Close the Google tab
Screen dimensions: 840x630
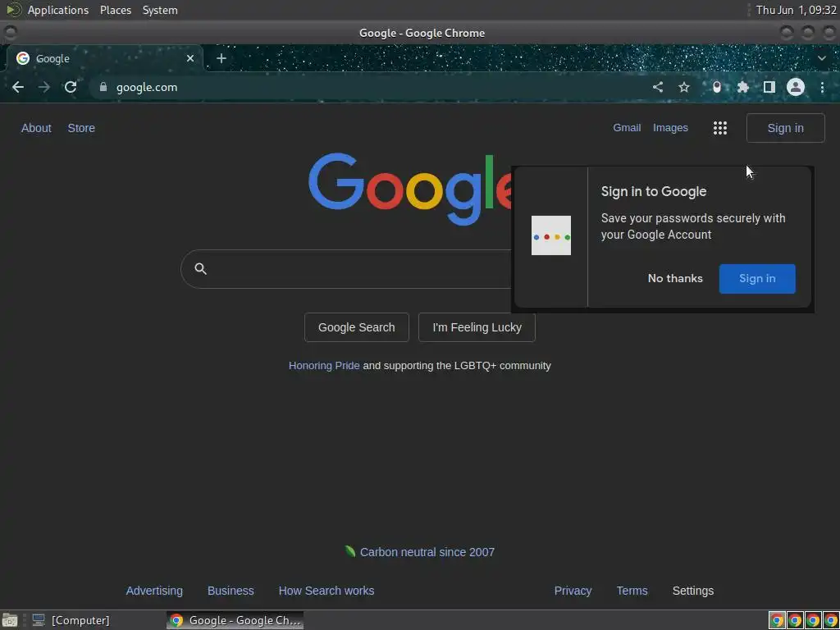click(190, 58)
